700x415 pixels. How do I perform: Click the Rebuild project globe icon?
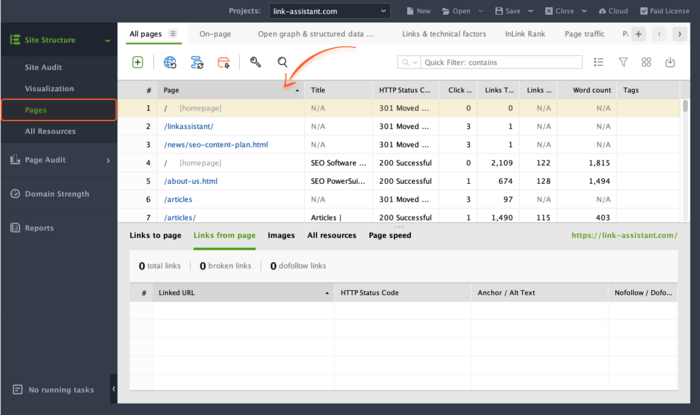[x=170, y=62]
